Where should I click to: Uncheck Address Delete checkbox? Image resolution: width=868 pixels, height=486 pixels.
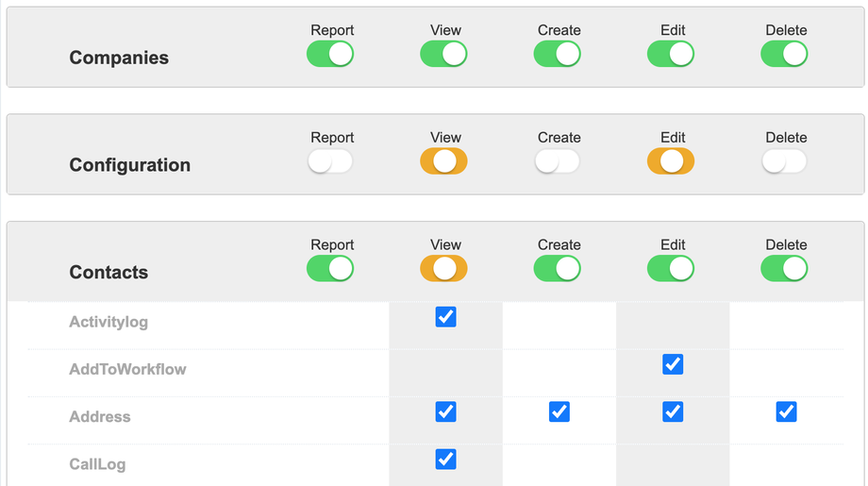(x=786, y=411)
